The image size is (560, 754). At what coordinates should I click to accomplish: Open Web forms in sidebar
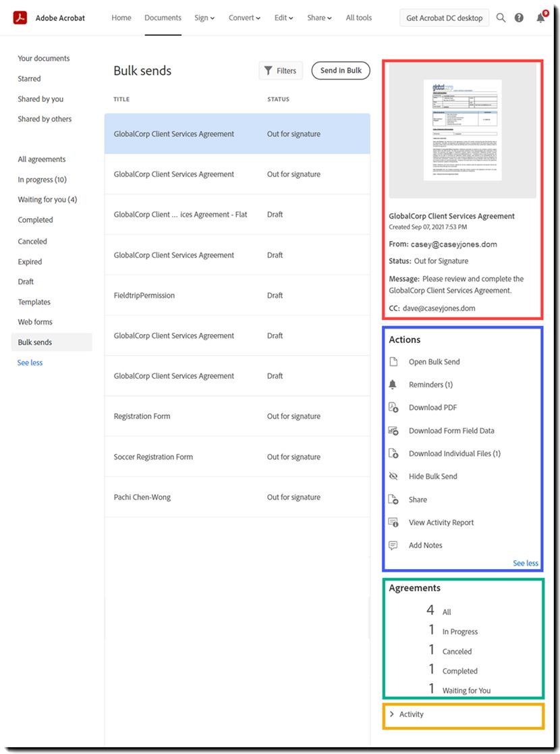tap(35, 322)
